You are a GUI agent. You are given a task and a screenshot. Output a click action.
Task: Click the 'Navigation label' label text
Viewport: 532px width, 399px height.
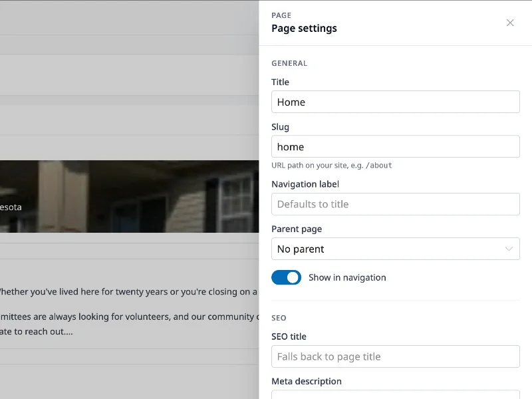tap(305, 184)
